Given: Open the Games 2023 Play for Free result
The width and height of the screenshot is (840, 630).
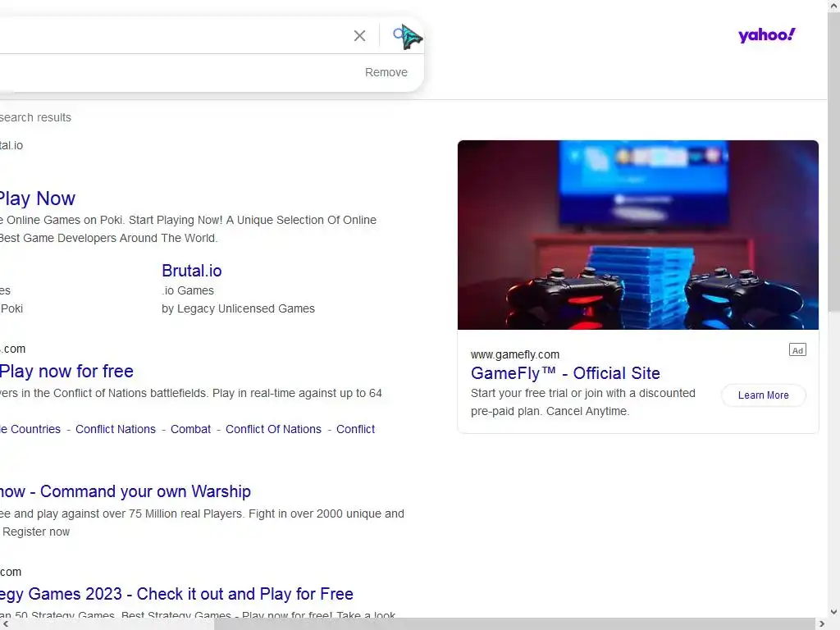Looking at the screenshot, I should coord(176,594).
